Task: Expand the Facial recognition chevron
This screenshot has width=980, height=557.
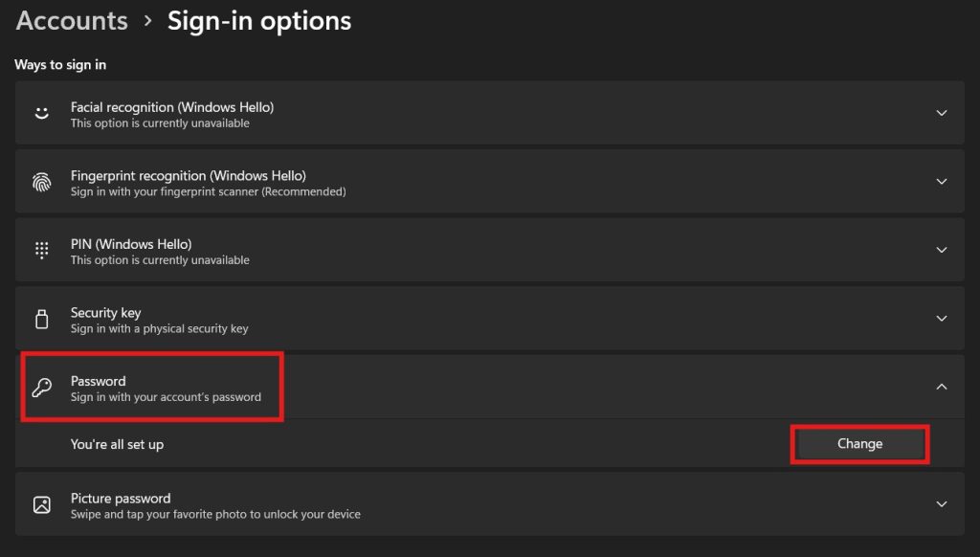Action: (942, 113)
